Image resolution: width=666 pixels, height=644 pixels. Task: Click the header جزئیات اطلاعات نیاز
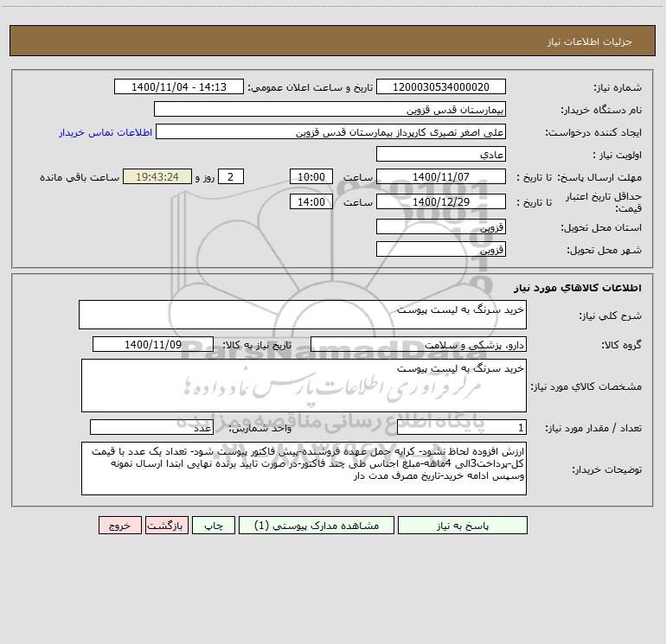589,41
